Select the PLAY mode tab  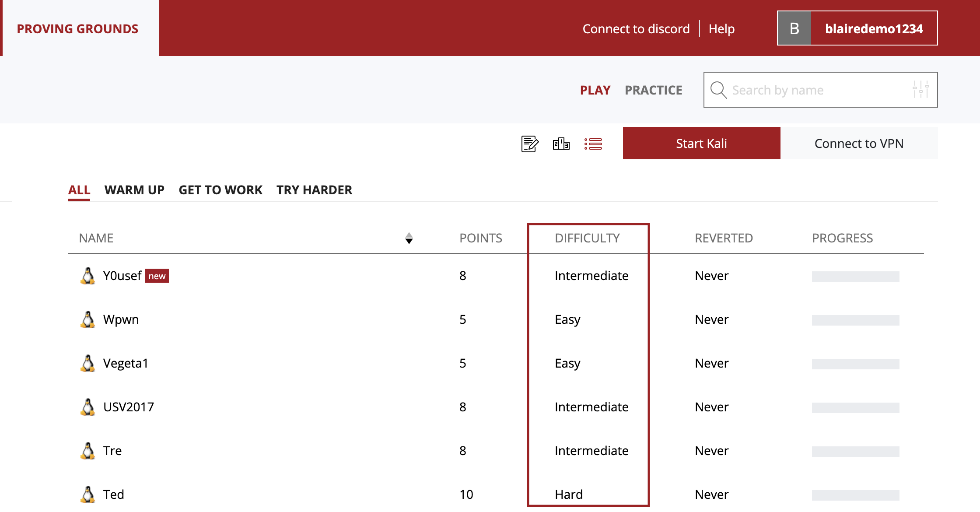[x=595, y=90]
